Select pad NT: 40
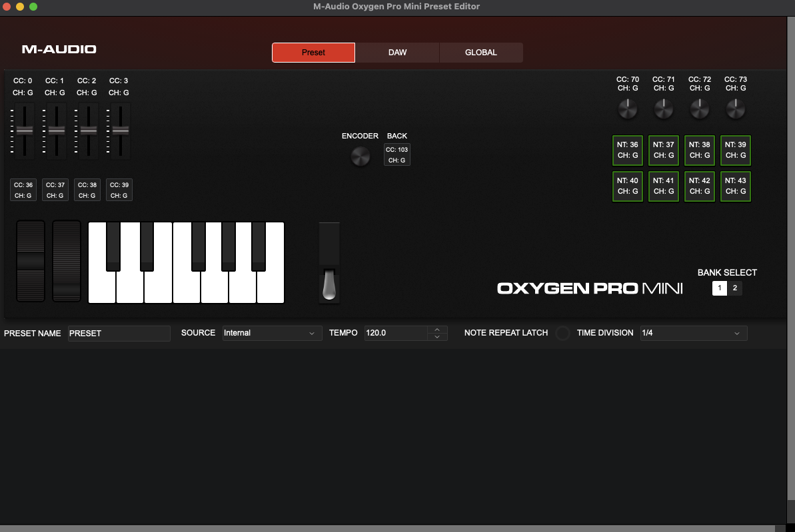The height and width of the screenshot is (532, 795). (628, 186)
